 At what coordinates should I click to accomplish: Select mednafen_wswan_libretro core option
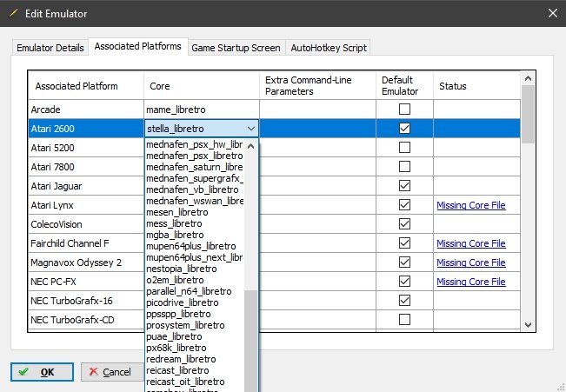(195, 201)
